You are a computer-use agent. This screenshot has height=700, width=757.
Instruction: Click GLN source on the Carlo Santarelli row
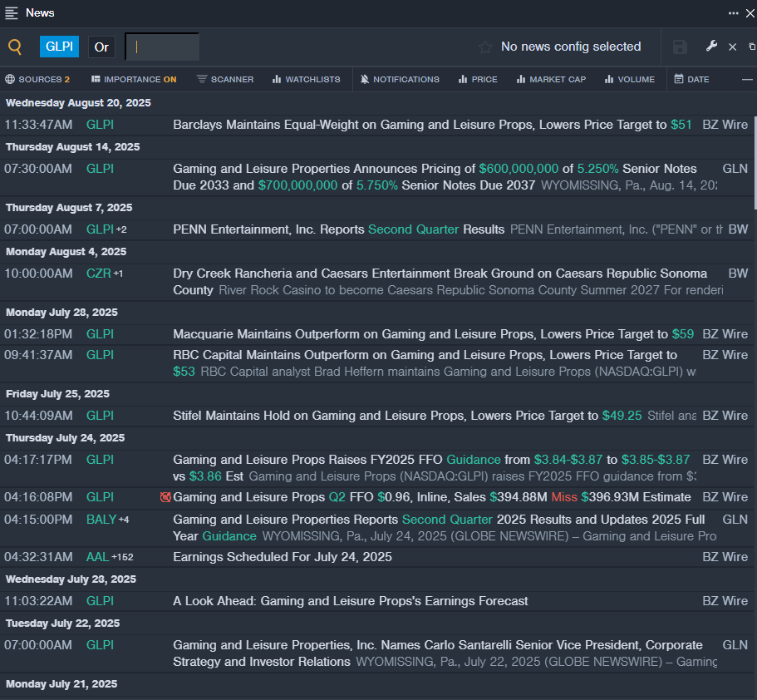[x=735, y=645]
